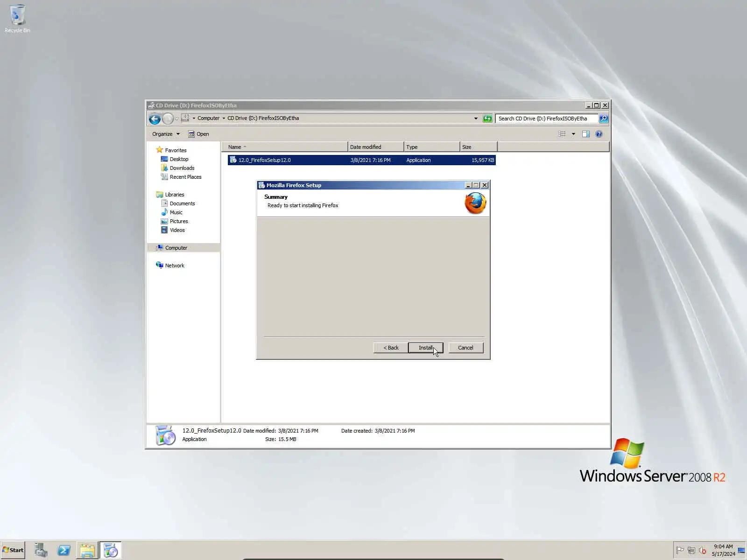Click the volume icon in system tray

click(703, 550)
